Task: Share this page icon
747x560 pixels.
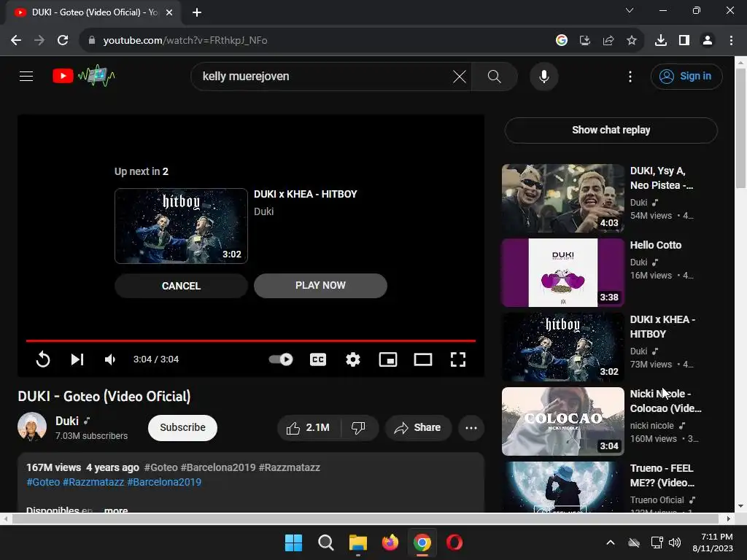Action: pyautogui.click(x=608, y=41)
